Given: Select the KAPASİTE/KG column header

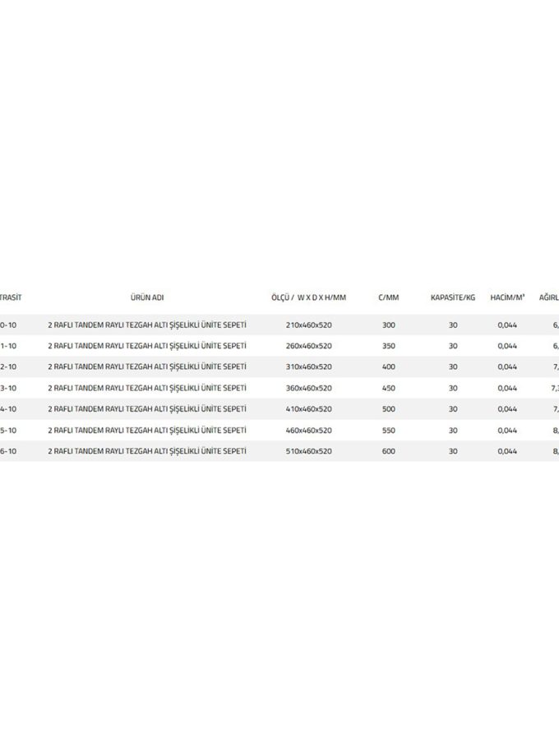Looking at the screenshot, I should (x=453, y=297).
